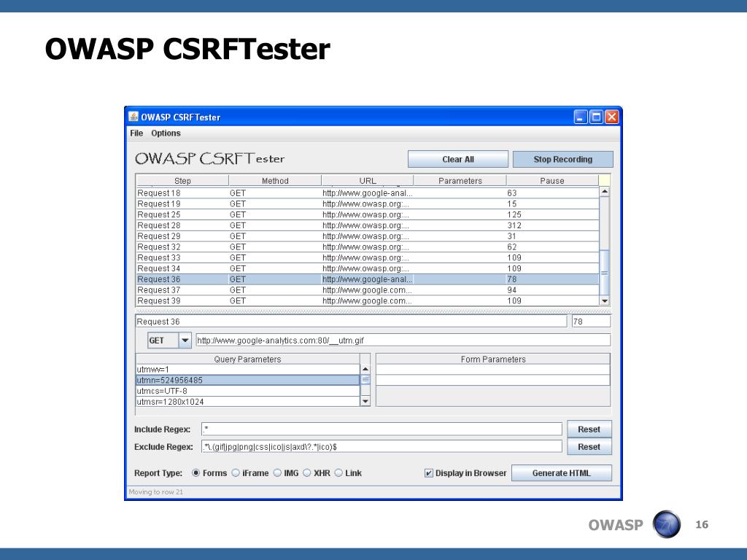
Task: Click the first empty Form Parameters row
Action: 493,370
